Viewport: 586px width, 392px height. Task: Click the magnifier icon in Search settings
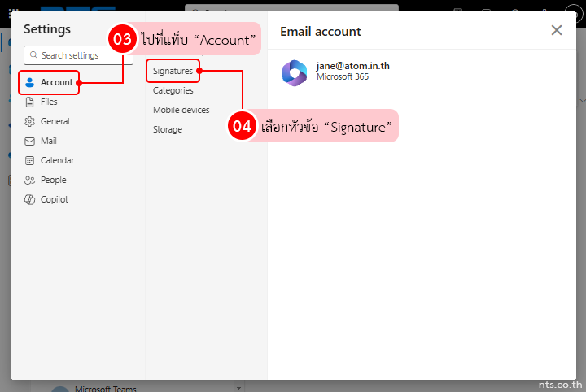(x=33, y=54)
